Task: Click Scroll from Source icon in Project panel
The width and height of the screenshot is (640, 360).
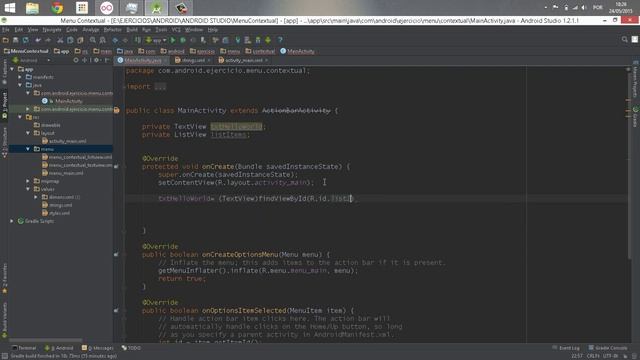Action: pyautogui.click(x=76, y=60)
